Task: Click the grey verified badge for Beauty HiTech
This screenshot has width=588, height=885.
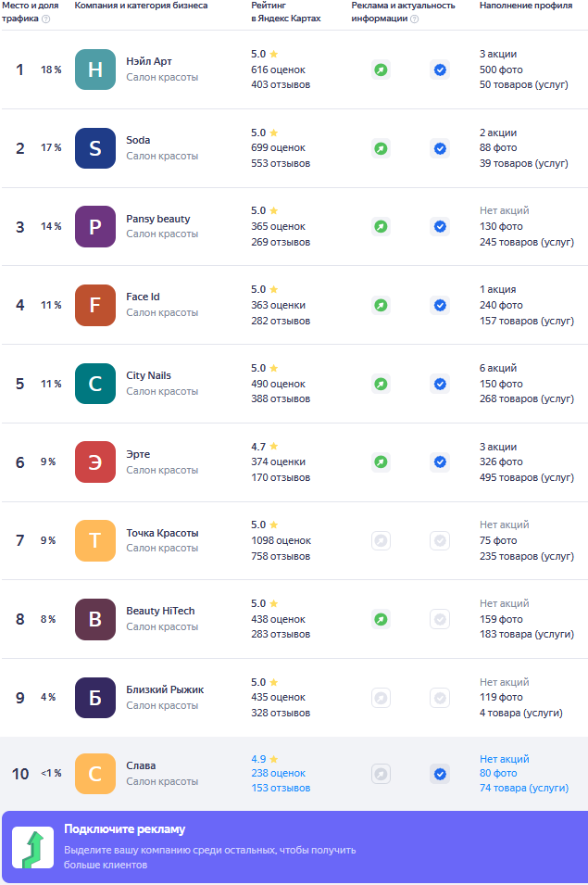Action: coord(440,619)
